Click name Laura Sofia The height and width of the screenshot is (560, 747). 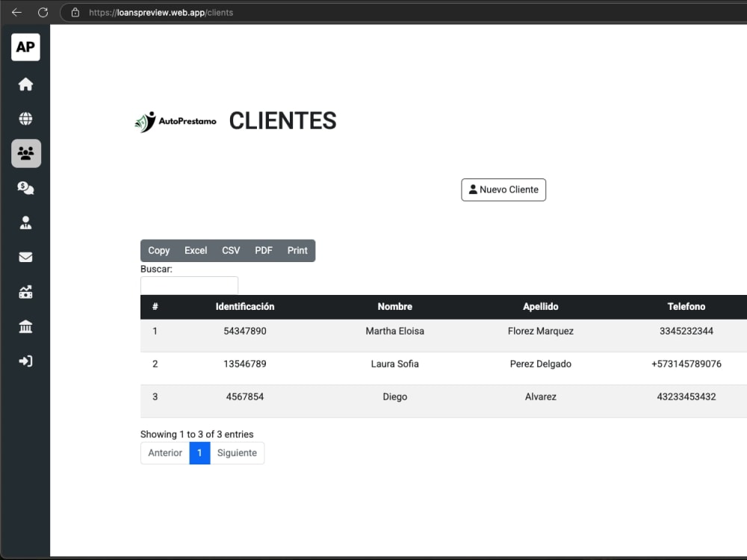pos(395,364)
